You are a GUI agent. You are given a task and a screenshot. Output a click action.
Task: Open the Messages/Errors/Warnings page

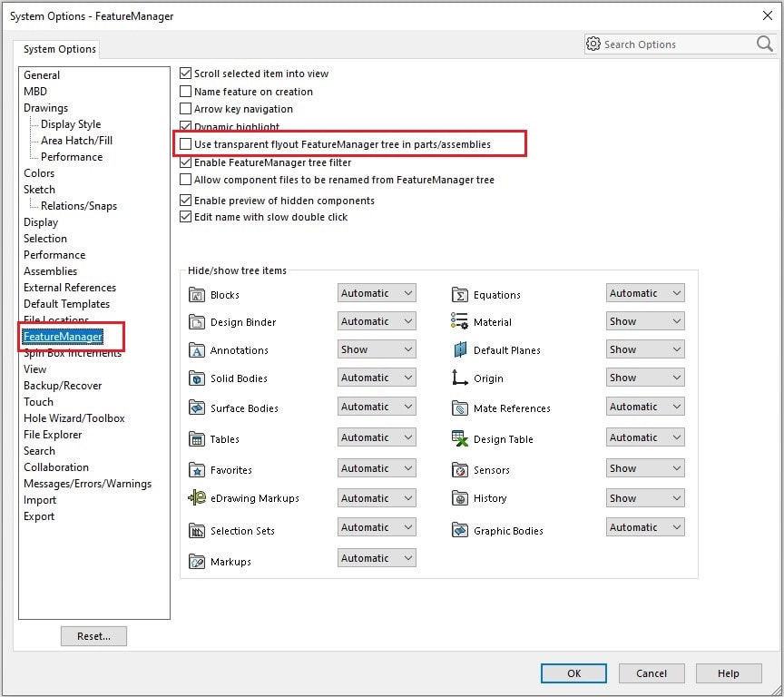point(87,484)
